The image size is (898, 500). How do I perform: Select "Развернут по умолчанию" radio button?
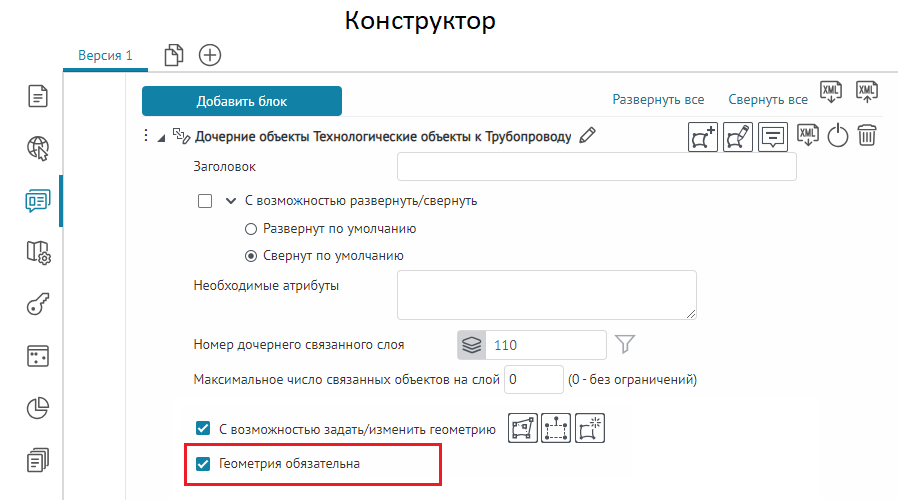251,228
